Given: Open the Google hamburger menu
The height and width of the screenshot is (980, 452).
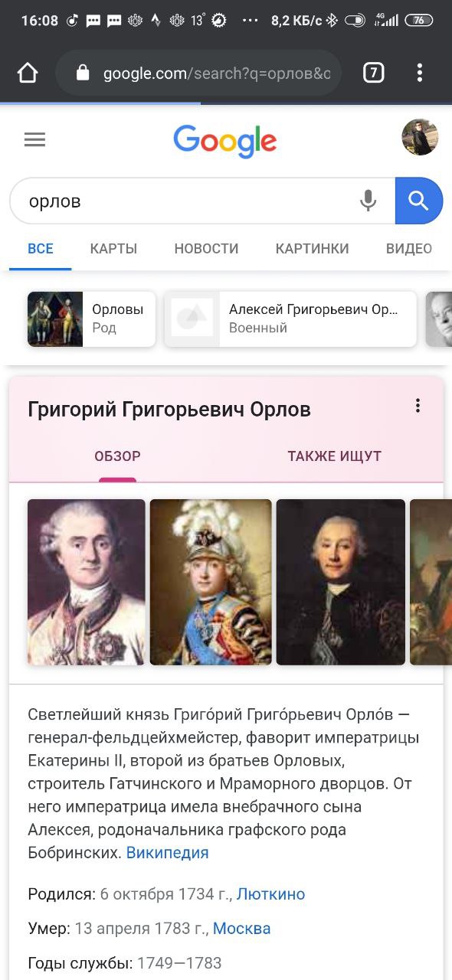Looking at the screenshot, I should (x=35, y=139).
